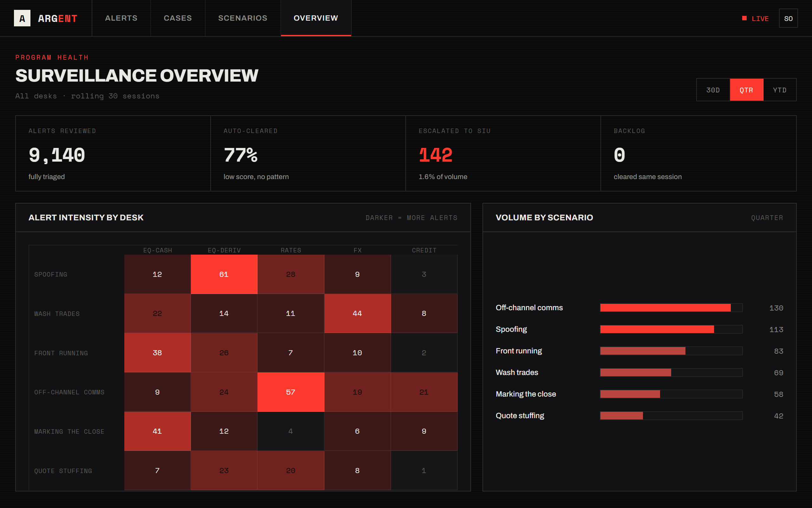Open the Alerts Reviewed 9,140 card
Viewport: 812px width, 508px height.
pyautogui.click(x=113, y=154)
